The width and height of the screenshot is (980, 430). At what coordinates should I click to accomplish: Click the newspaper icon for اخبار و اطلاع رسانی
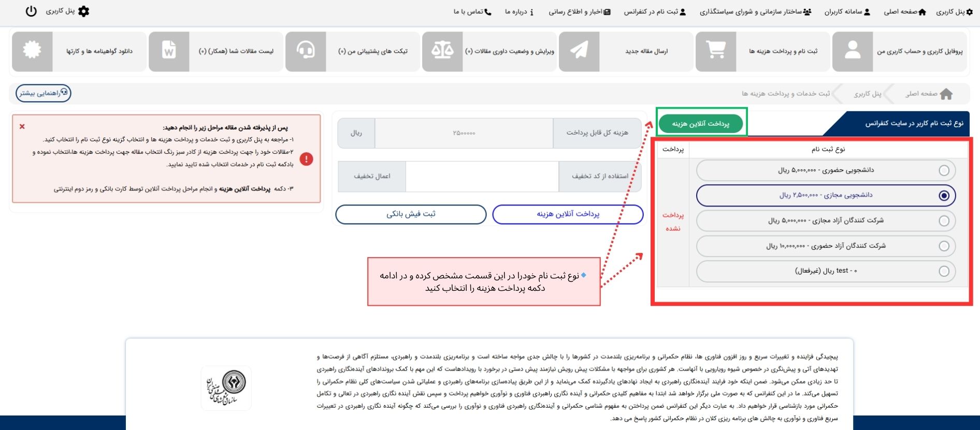608,12
